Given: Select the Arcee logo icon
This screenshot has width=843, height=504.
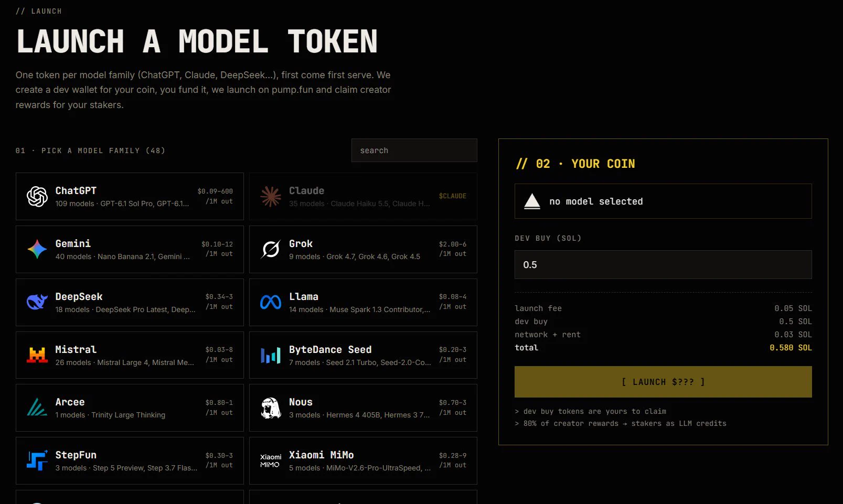Looking at the screenshot, I should pos(37,408).
